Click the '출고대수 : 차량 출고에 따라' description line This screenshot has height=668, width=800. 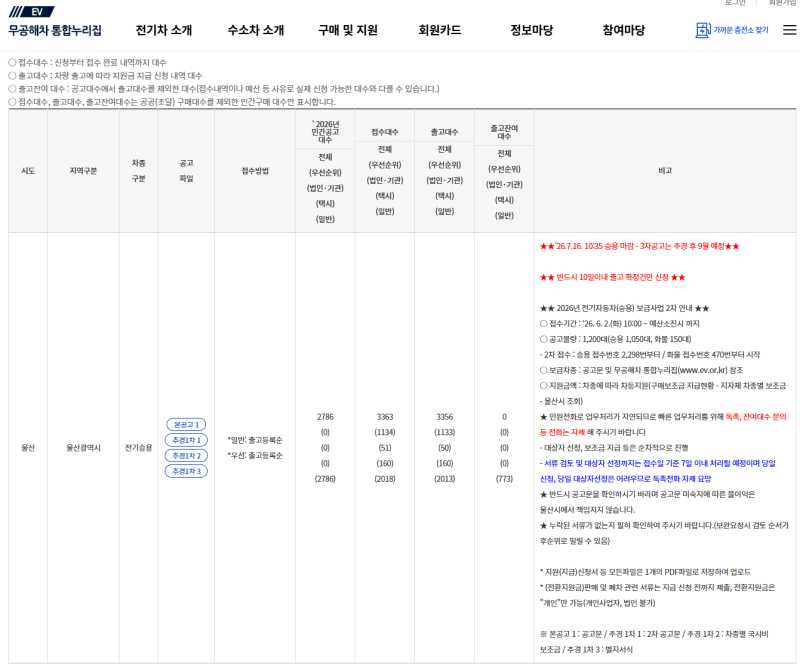tap(105, 76)
